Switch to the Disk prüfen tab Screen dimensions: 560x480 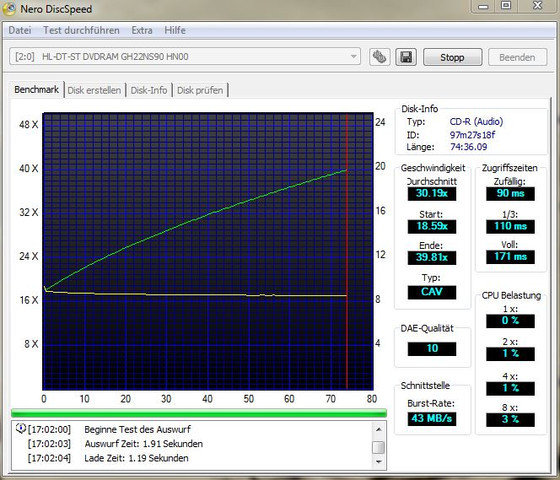(200, 90)
